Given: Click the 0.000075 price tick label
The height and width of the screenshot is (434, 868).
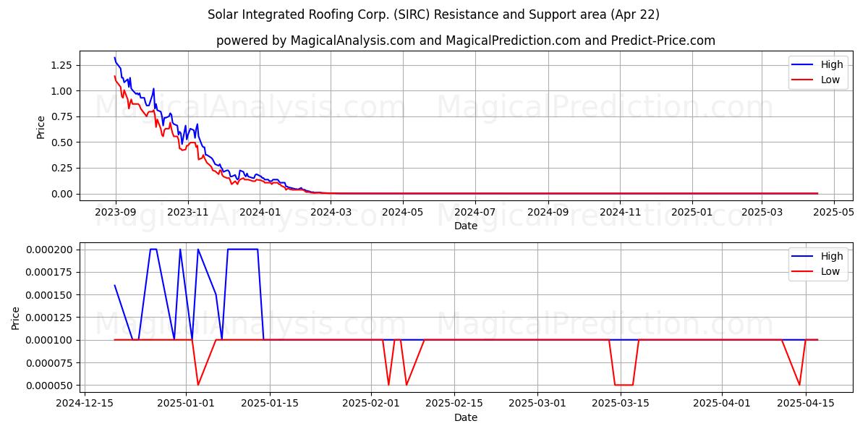Looking at the screenshot, I should tap(50, 363).
